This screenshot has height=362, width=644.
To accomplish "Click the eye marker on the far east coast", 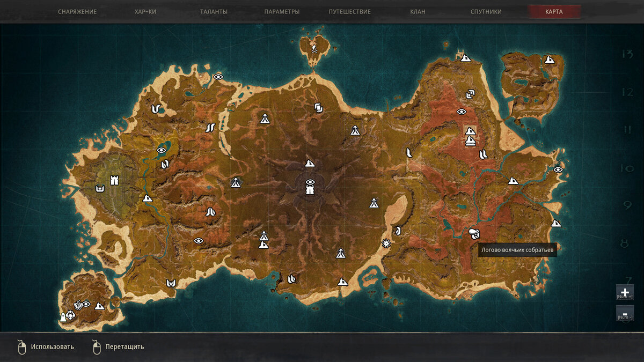I will 558,169.
